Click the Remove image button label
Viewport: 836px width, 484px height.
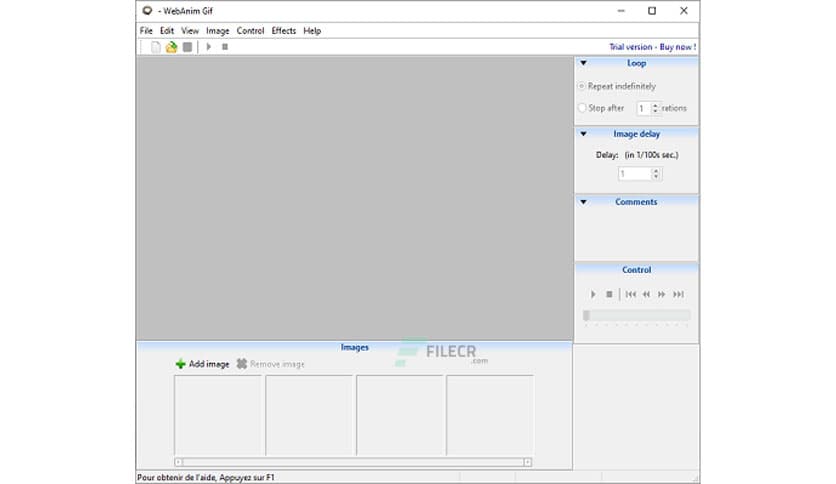[277, 364]
